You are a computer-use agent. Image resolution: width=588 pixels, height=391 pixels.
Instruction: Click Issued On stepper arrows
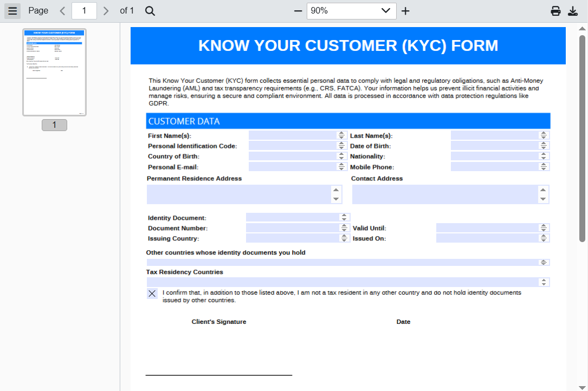[544, 238]
